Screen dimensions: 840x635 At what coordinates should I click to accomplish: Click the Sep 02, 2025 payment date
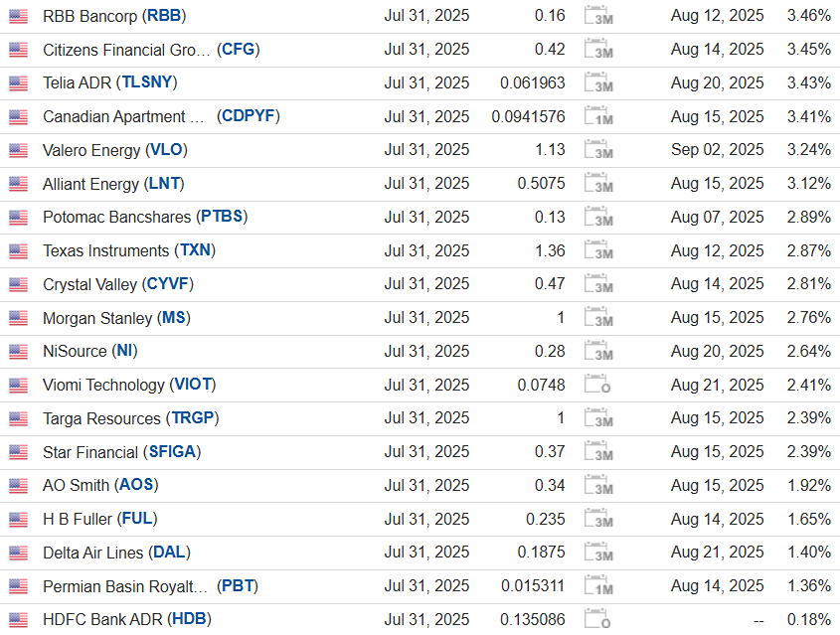(717, 150)
